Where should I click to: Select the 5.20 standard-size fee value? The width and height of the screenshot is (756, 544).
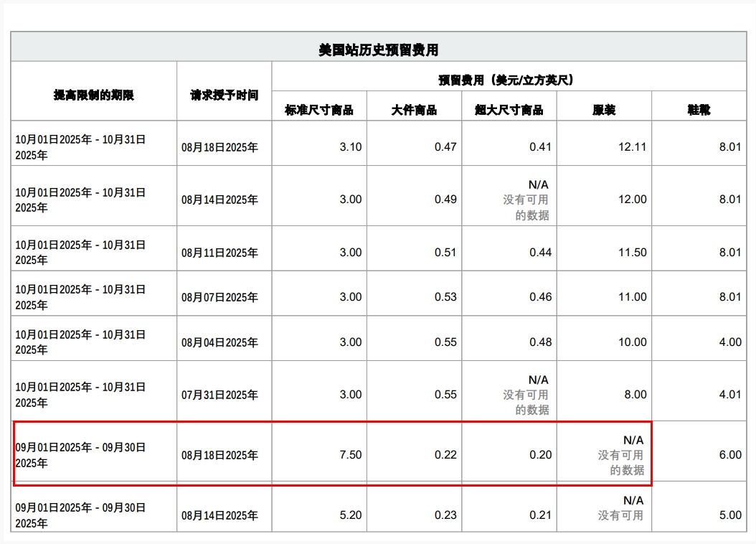click(x=351, y=515)
